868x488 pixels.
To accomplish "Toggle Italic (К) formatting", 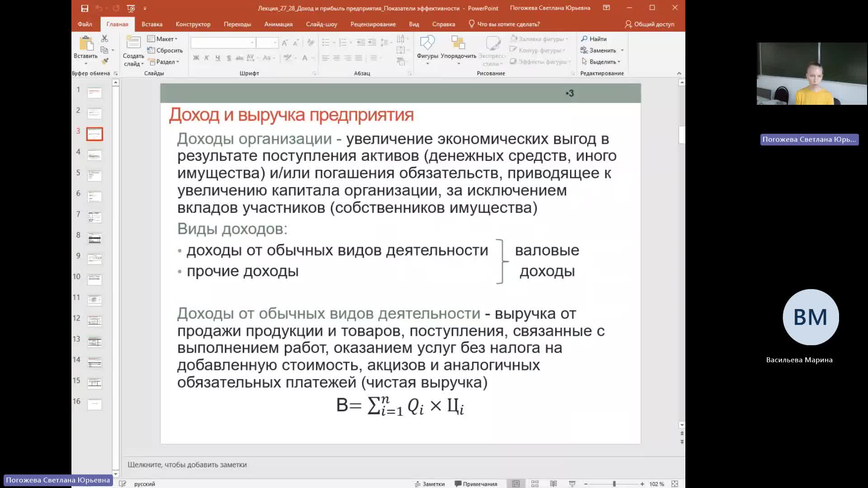I will coord(207,58).
